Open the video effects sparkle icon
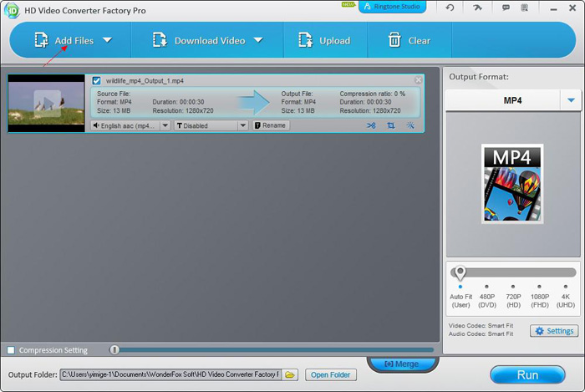 click(x=410, y=125)
